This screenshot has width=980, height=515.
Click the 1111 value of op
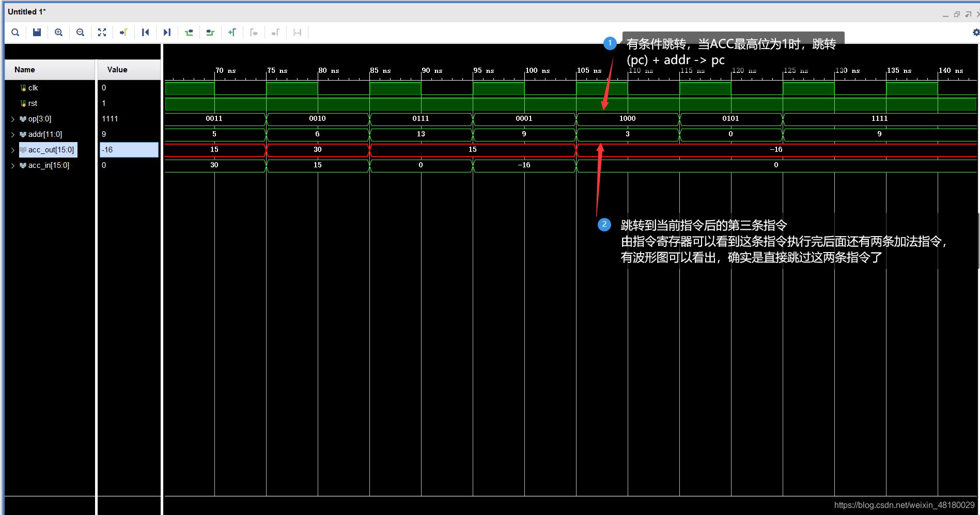point(110,119)
